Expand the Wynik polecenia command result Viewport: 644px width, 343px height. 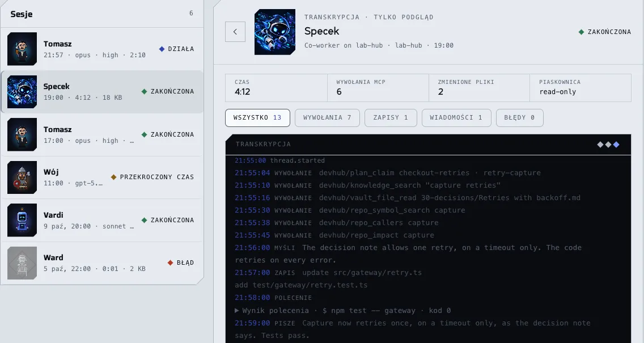point(342,311)
